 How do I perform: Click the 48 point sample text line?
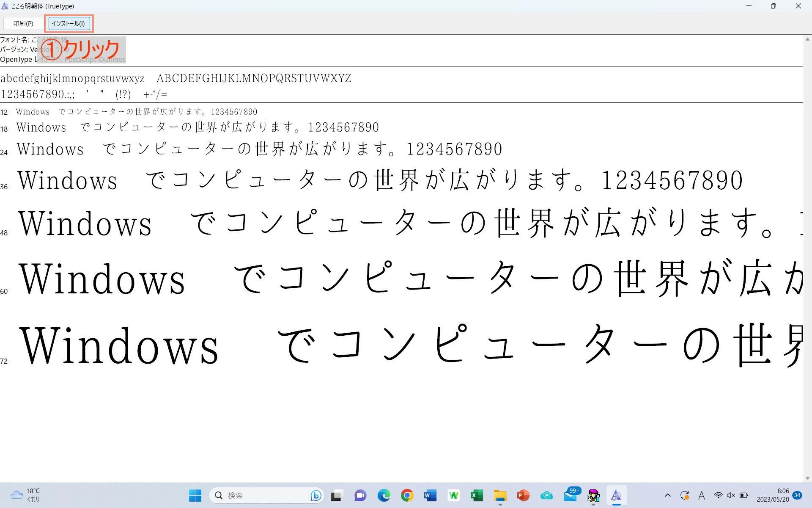coord(410,223)
